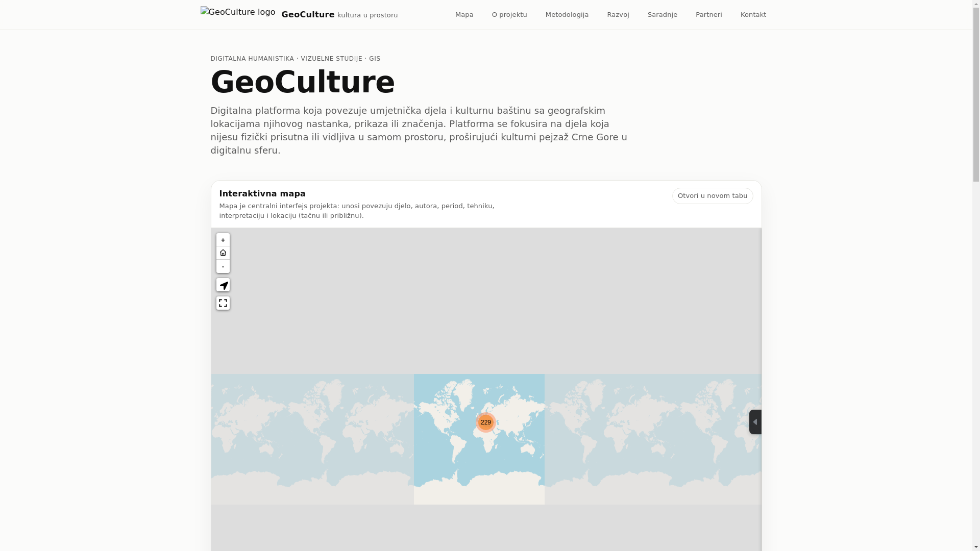Reset map to home view
The height and width of the screenshot is (551, 980).
[223, 253]
